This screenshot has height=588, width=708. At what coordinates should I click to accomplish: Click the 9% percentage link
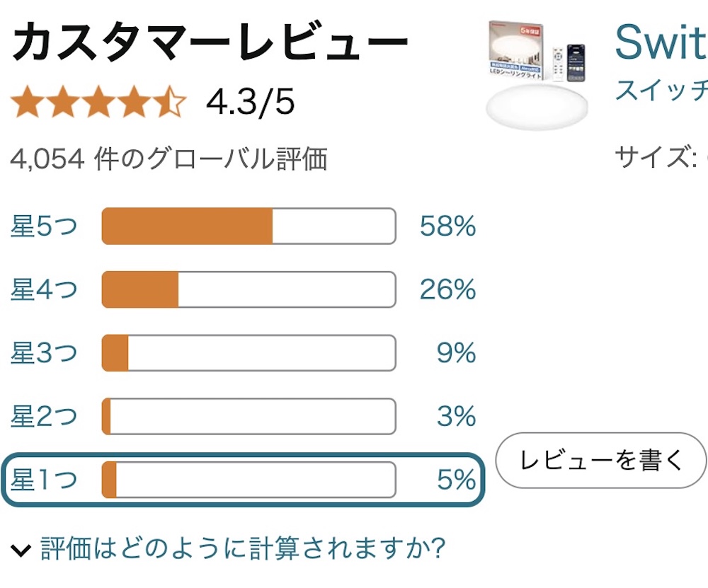[x=456, y=353]
